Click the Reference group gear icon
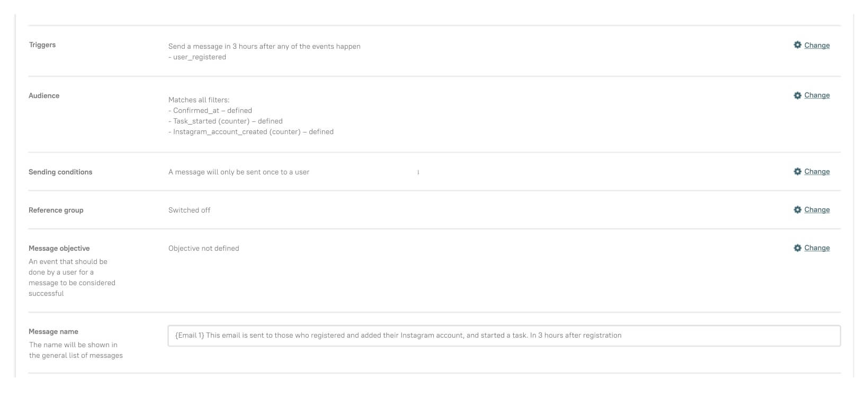 [x=798, y=210]
